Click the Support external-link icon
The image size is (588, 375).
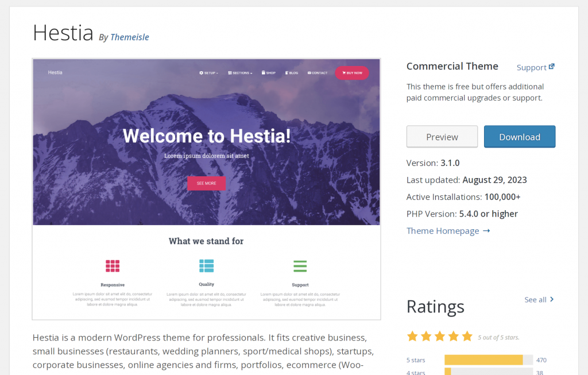552,67
